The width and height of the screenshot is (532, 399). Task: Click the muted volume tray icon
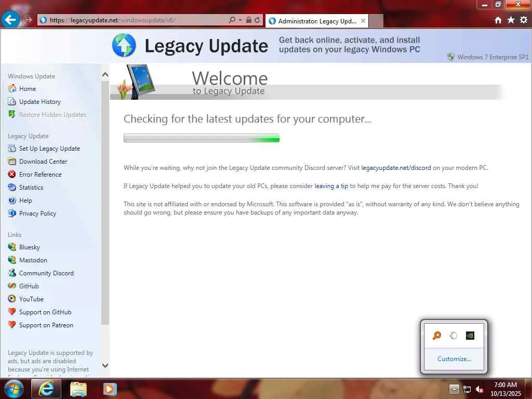(480, 390)
